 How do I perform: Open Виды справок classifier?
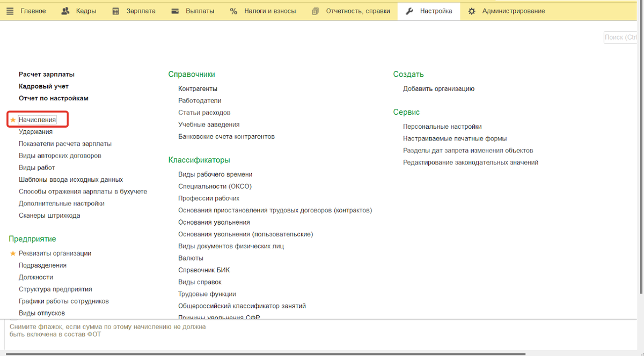click(200, 282)
